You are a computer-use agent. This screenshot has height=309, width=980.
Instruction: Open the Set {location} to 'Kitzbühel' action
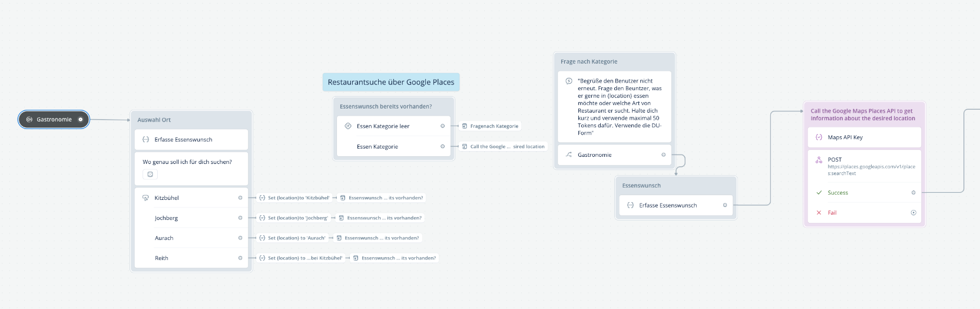click(x=294, y=198)
